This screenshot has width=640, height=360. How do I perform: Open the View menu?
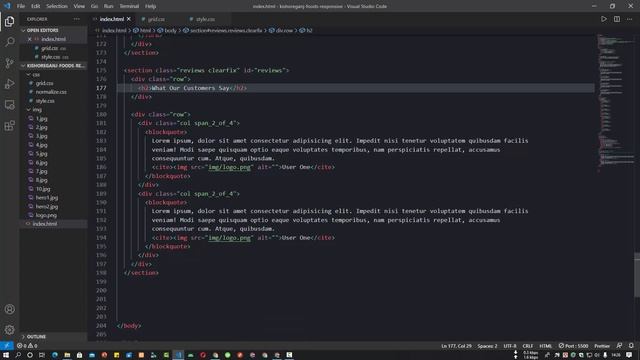coord(79,6)
